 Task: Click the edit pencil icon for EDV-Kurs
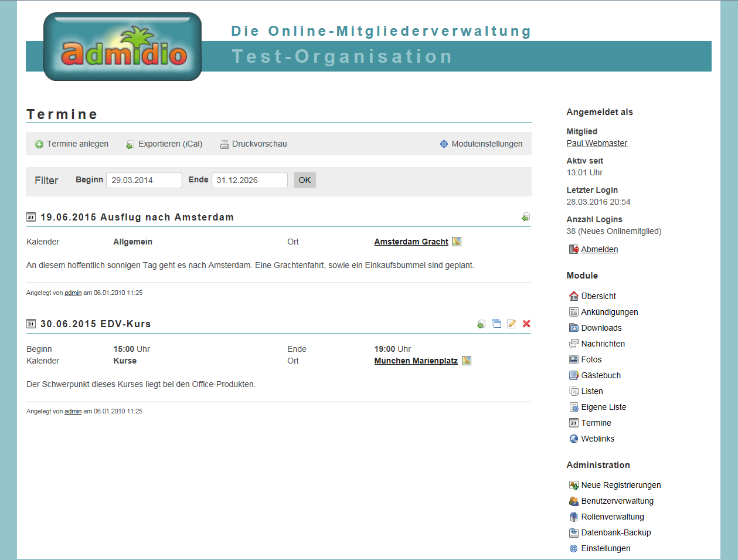coord(512,324)
